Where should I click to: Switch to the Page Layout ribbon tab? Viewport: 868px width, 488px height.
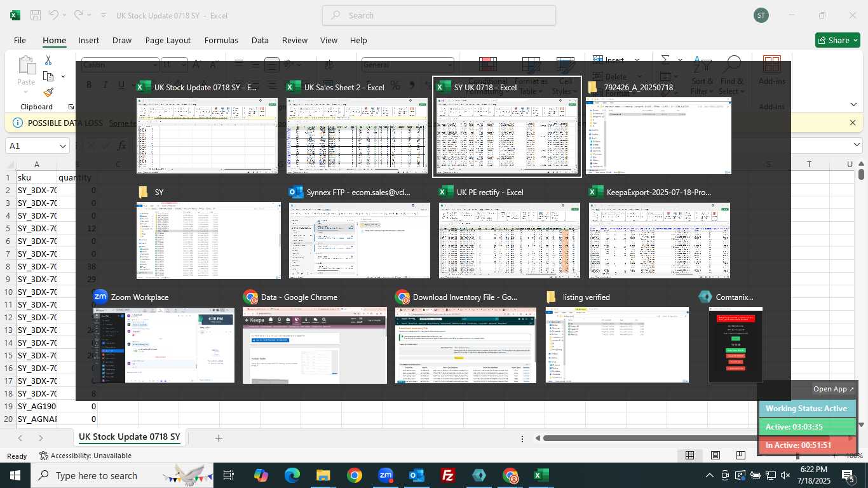click(x=168, y=40)
